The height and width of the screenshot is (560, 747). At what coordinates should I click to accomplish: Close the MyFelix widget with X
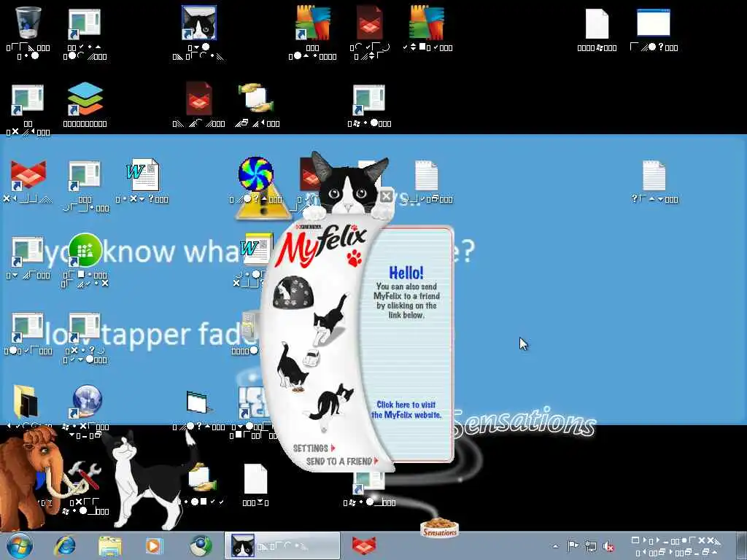[x=387, y=195]
